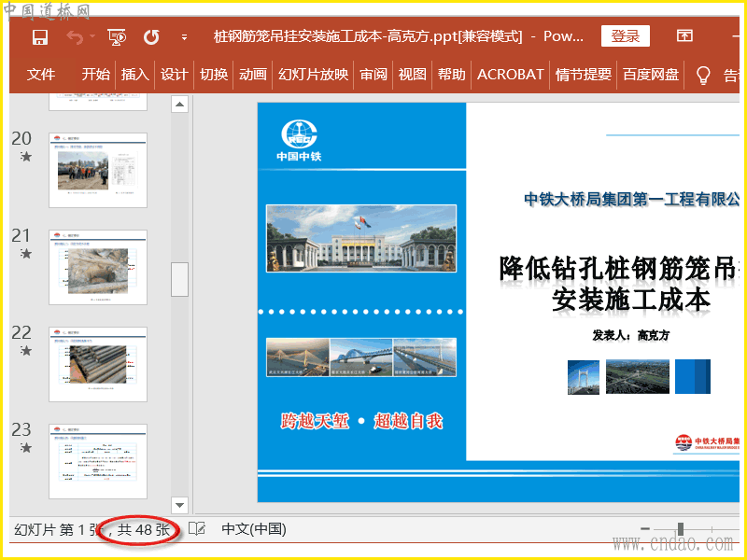The height and width of the screenshot is (560, 747).
Task: Switch to the 幻灯片放映 tab
Action: [x=313, y=75]
